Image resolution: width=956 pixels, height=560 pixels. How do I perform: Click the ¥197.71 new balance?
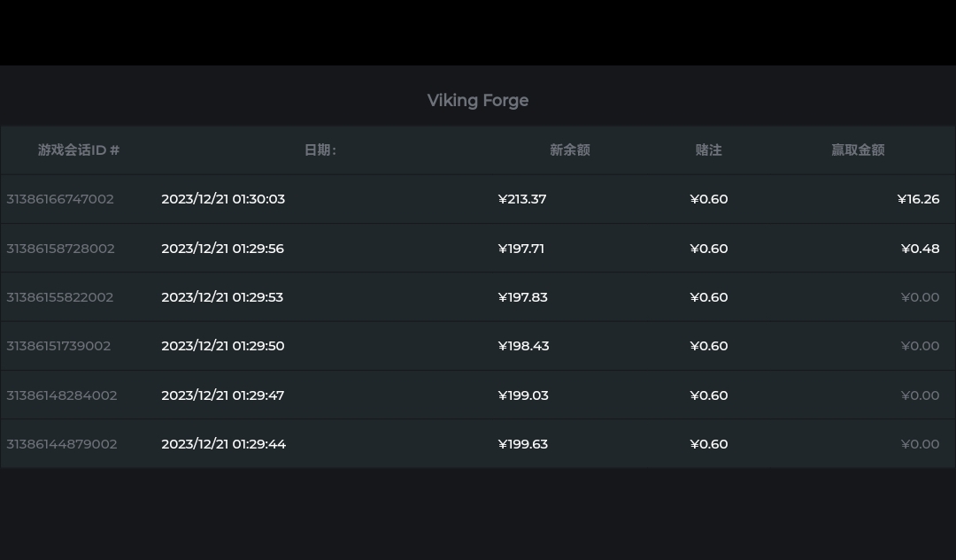pos(521,249)
